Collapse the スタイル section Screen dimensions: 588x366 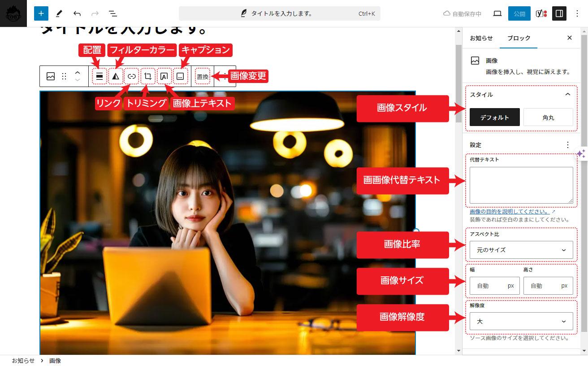point(567,95)
